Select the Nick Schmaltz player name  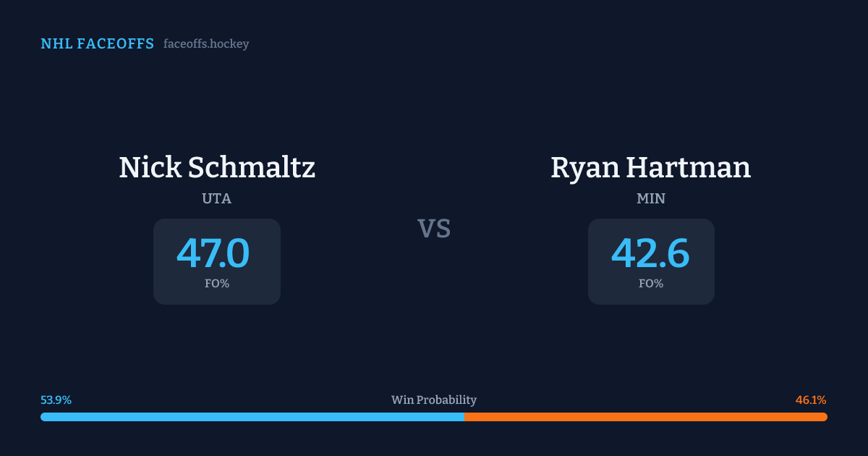coord(217,168)
